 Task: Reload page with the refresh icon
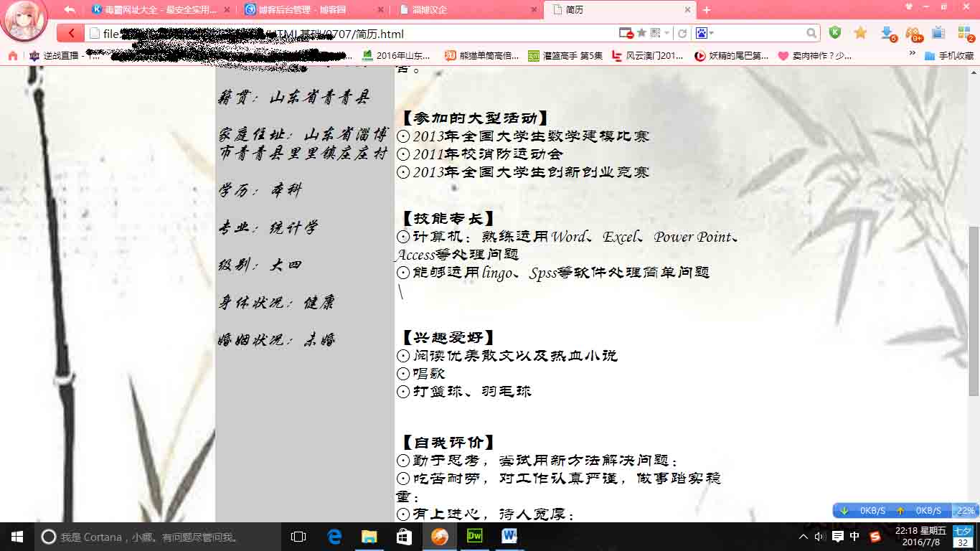(x=682, y=33)
